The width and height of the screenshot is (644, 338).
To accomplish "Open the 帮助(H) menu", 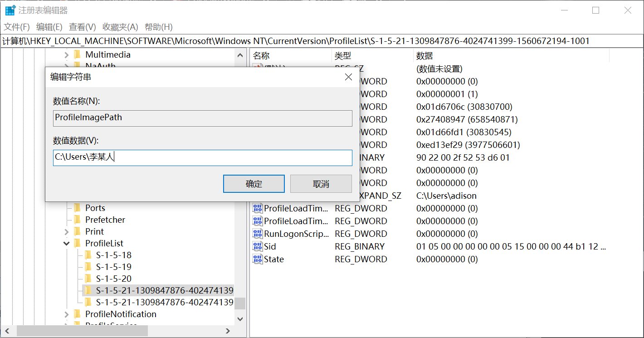I will pos(159,27).
